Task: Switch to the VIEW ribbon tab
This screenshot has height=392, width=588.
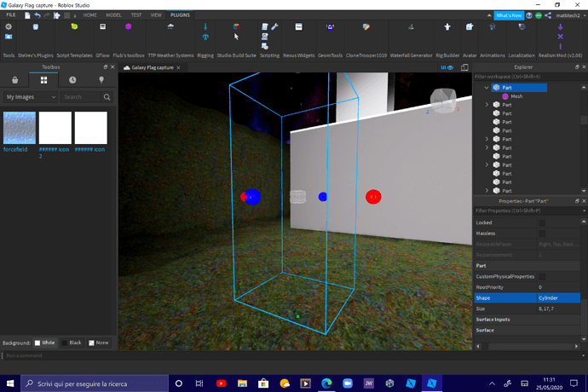Action: tap(156, 15)
